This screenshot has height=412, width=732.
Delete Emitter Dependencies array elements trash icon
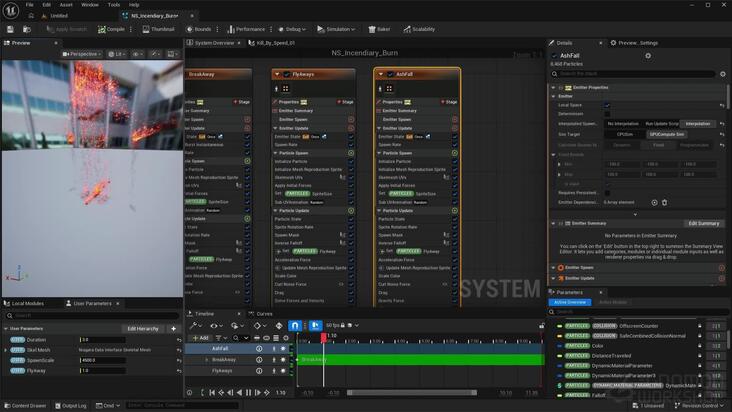pos(664,203)
